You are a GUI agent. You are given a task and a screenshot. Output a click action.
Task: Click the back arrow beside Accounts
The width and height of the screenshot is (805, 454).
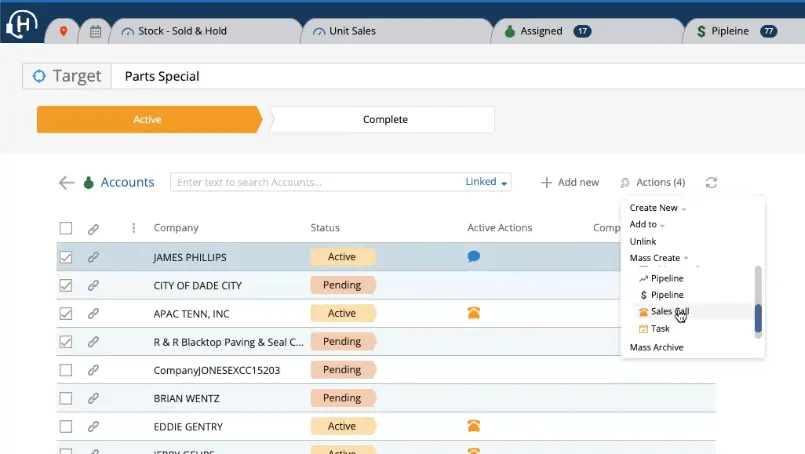pos(66,183)
